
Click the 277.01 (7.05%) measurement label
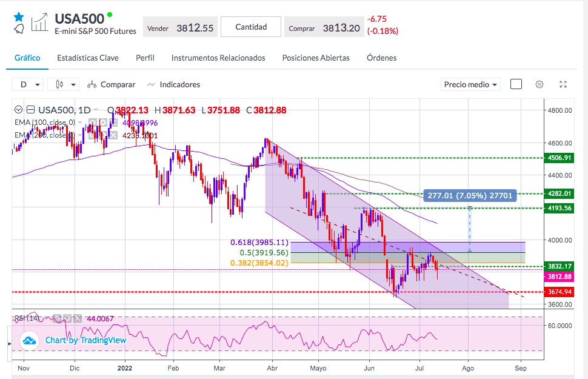(470, 195)
